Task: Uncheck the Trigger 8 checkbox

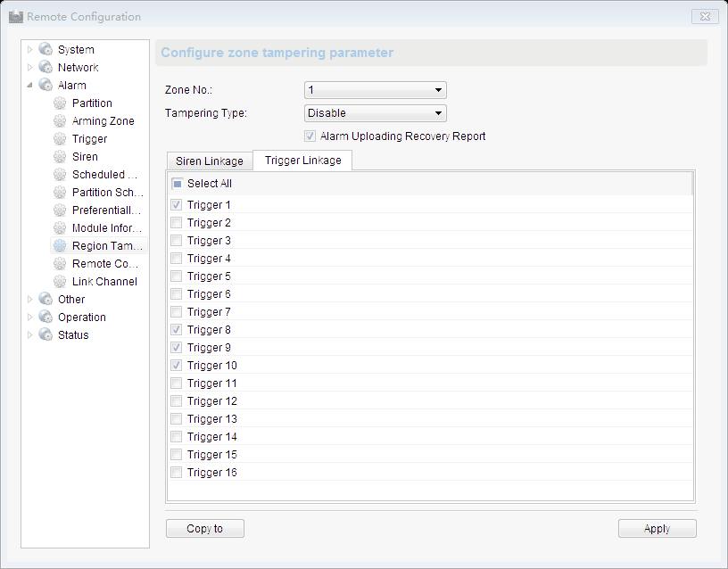Action: 177,329
